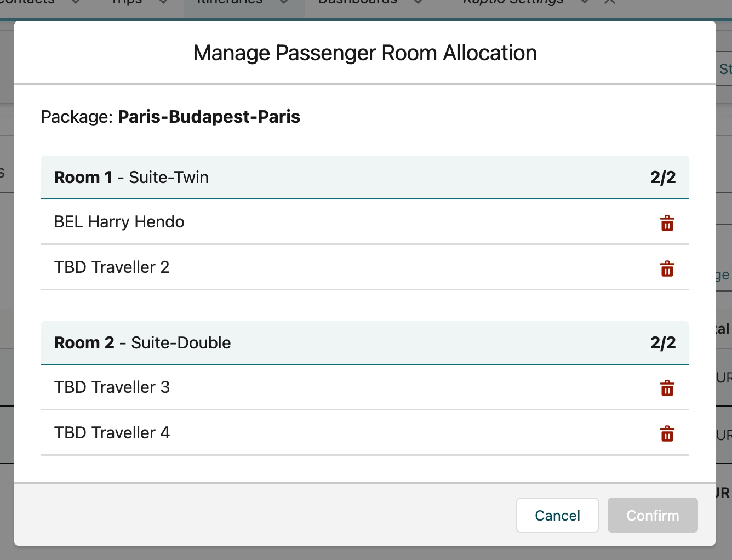Image resolution: width=732 pixels, height=560 pixels.
Task: Remove TBD Traveller 2 with trash icon
Action: click(x=667, y=268)
